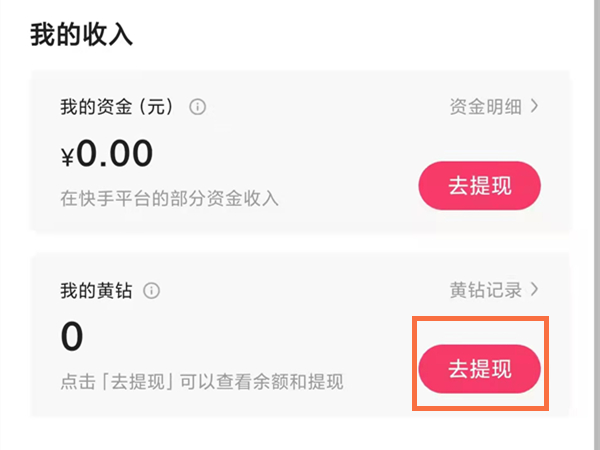Click the 点击「去提现」可以查看余额和提现 hint text
Image resolution: width=600 pixels, height=450 pixels.
(201, 382)
